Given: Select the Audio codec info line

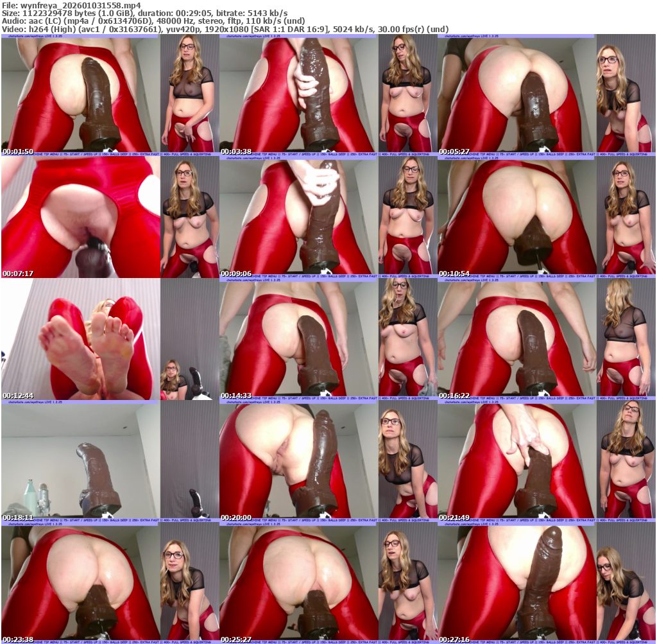Looking at the screenshot, I should pyautogui.click(x=153, y=21).
